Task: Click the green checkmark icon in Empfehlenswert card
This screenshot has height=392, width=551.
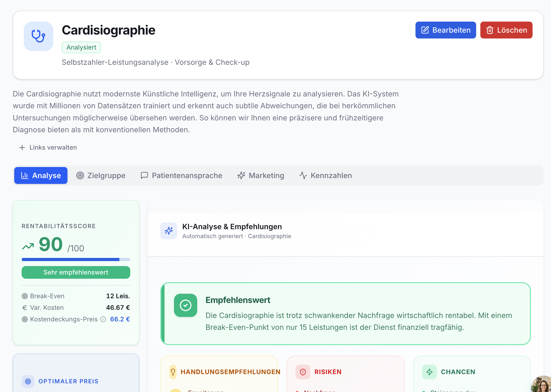Action: [186, 305]
